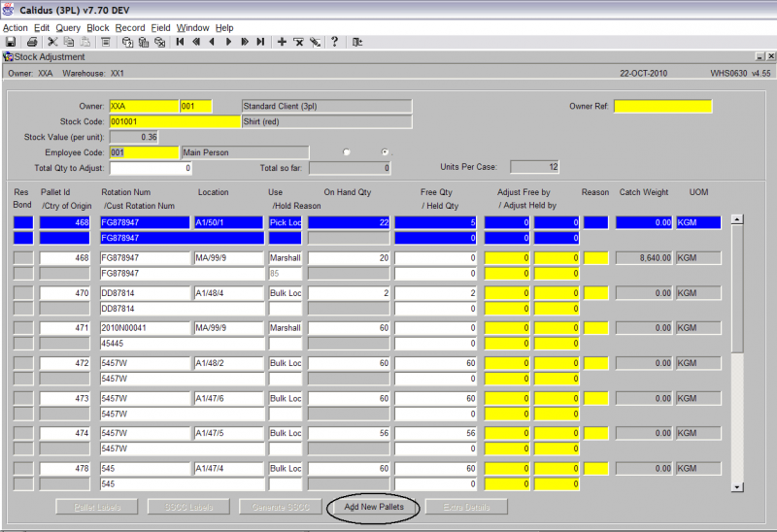This screenshot has width=777, height=532.
Task: Toggle Res checkbox for pallet 478 row
Action: click(23, 468)
